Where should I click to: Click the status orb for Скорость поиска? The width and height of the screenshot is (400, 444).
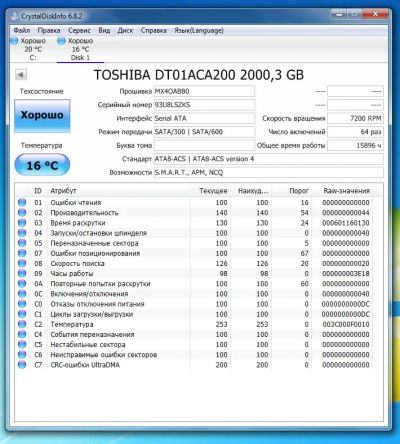click(x=22, y=263)
